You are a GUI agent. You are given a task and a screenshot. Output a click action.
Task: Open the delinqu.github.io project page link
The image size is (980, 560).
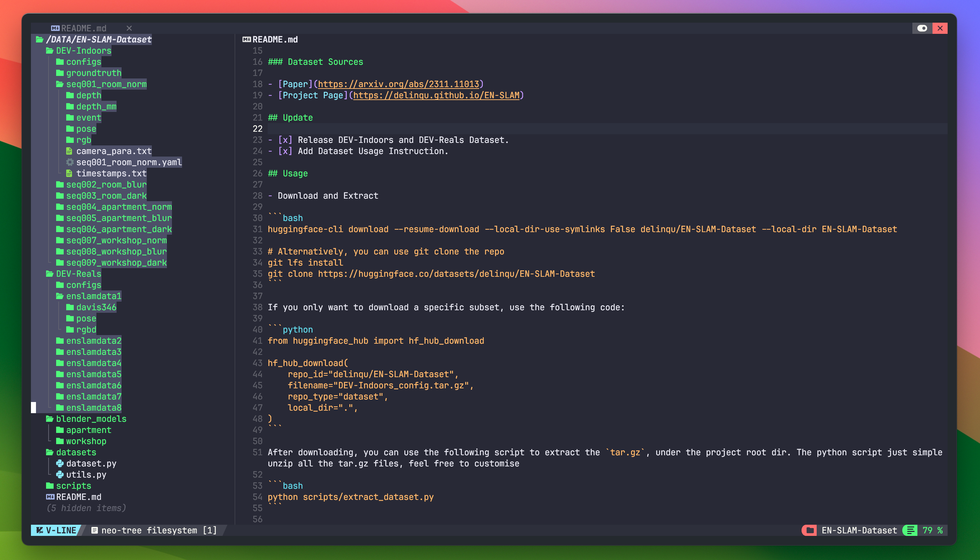(x=436, y=95)
